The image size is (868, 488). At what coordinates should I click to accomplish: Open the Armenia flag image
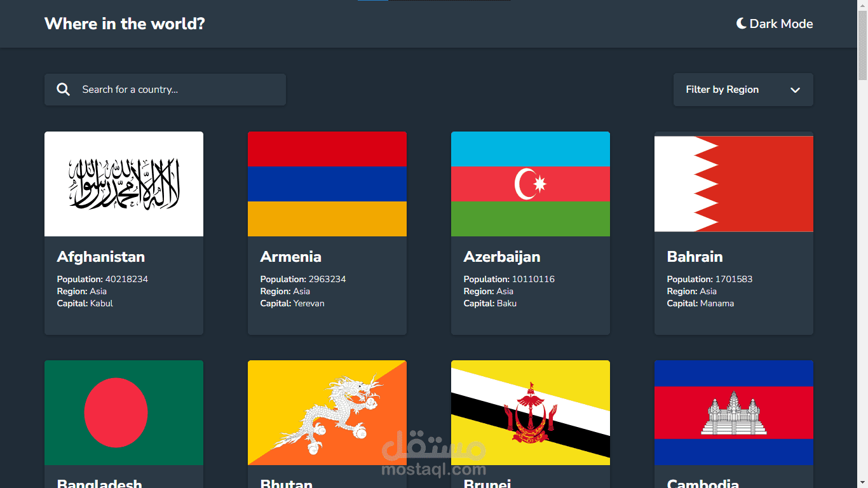click(327, 184)
